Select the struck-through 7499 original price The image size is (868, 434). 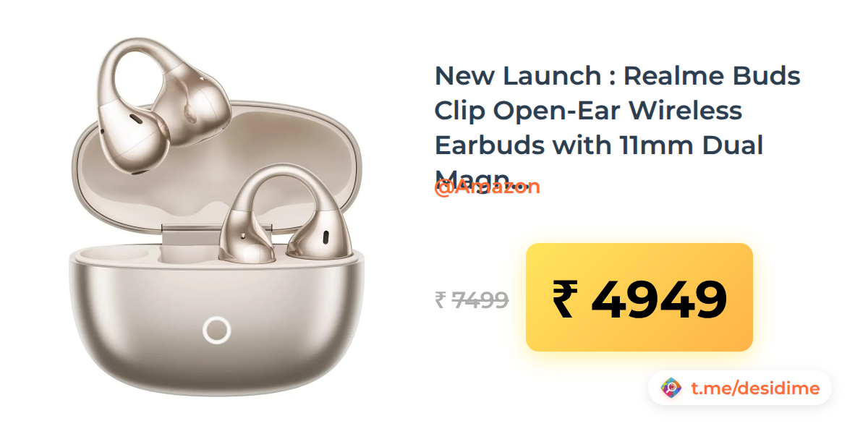click(x=480, y=299)
